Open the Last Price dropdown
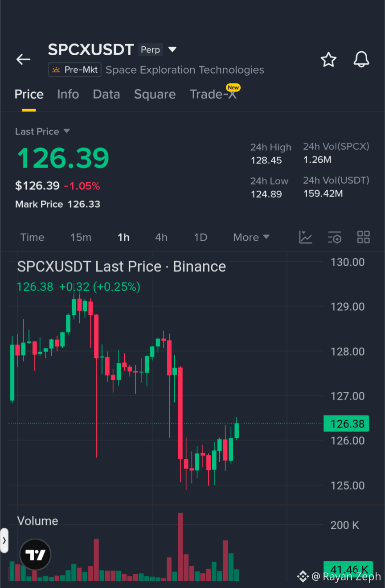 [x=42, y=132]
